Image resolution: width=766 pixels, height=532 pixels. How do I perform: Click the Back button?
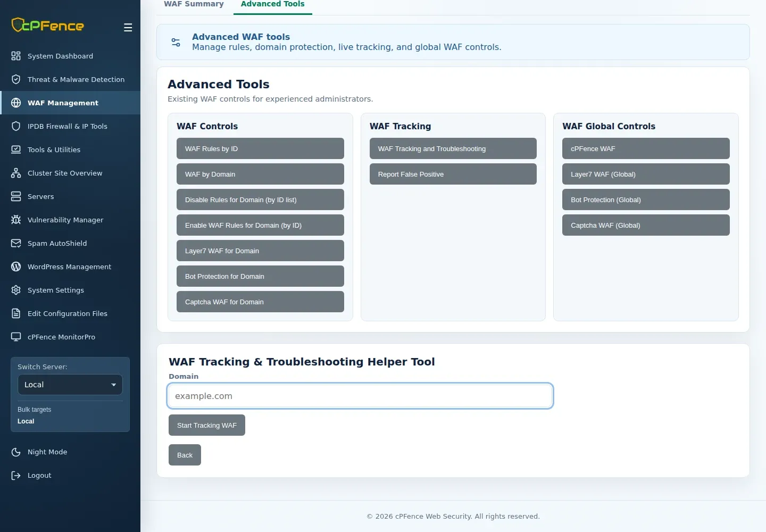click(185, 455)
